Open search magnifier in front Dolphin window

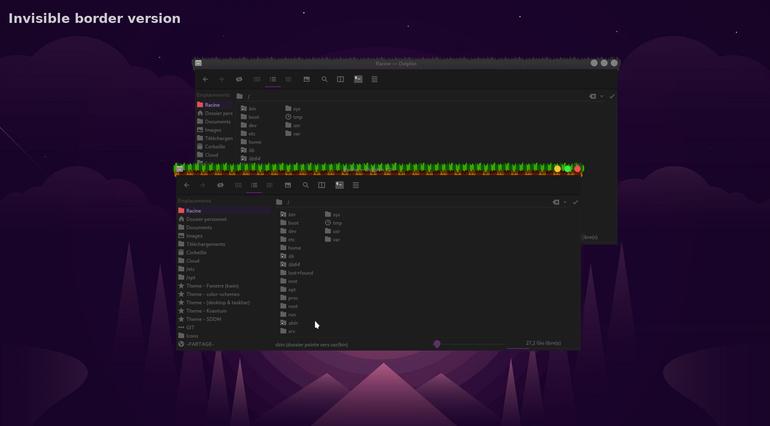point(305,185)
